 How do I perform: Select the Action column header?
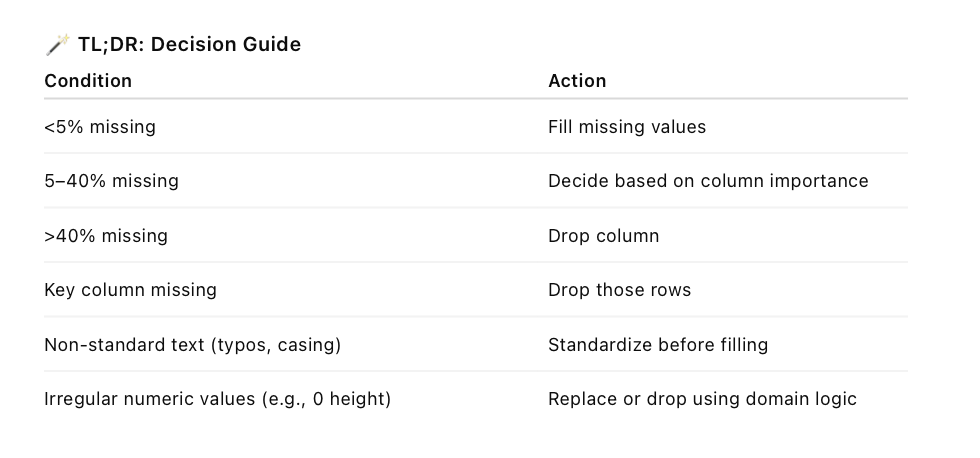point(577,81)
